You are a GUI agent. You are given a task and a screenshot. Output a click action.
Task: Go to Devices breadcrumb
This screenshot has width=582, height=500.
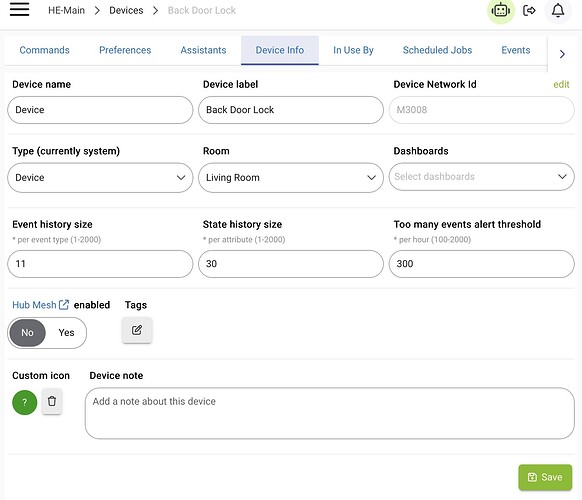126,10
